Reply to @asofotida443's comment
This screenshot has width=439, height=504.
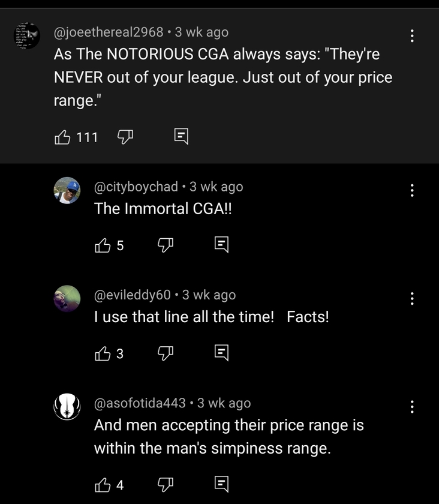point(221,484)
